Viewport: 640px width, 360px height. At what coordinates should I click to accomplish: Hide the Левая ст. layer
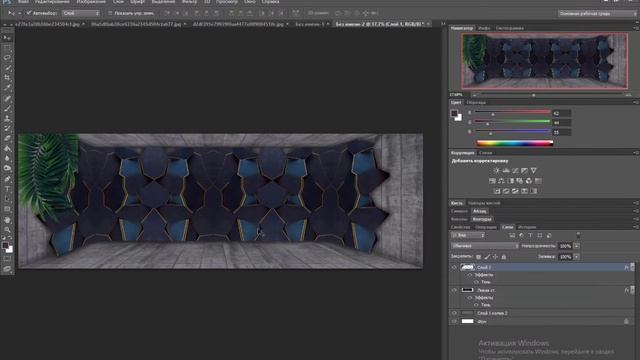[x=454, y=290]
